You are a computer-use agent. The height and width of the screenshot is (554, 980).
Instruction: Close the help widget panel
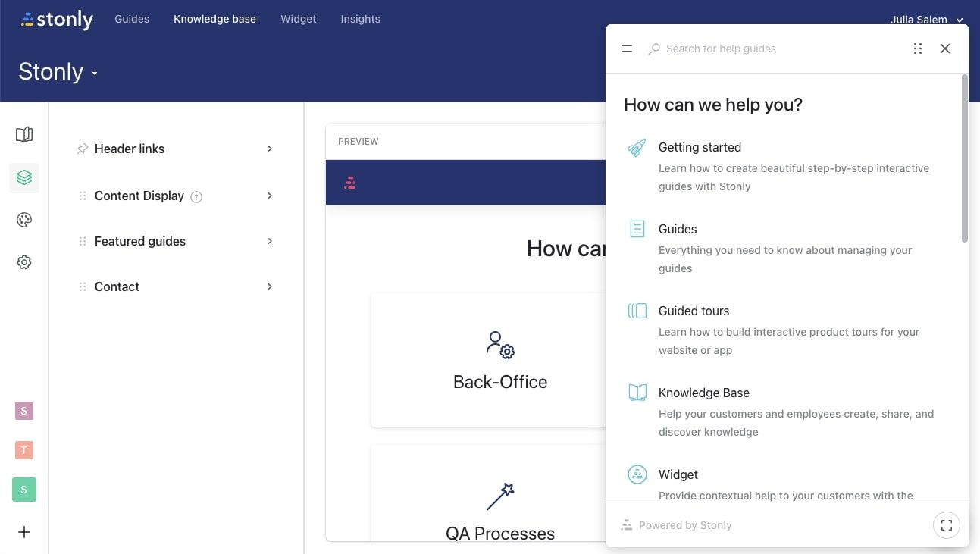(x=945, y=49)
